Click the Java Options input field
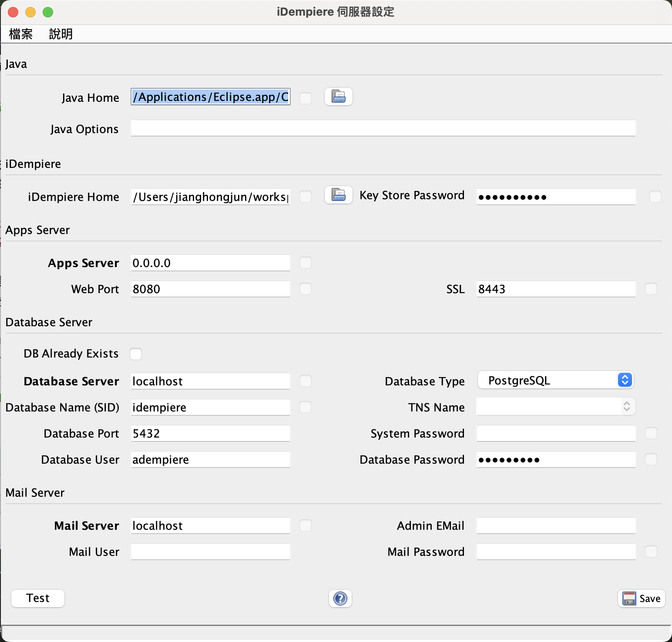Screen dimensions: 672x642 [383, 128]
